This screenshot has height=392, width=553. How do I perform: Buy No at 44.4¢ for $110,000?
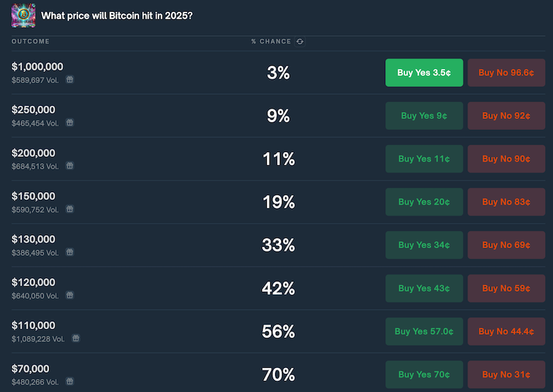[x=506, y=331]
